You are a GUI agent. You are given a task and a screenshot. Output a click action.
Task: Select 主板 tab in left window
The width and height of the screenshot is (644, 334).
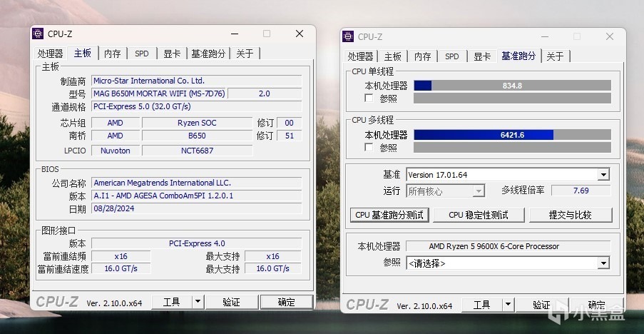(83, 53)
